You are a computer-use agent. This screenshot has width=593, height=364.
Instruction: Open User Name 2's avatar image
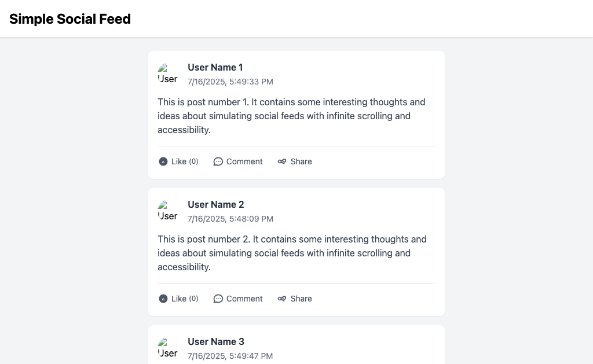168,211
